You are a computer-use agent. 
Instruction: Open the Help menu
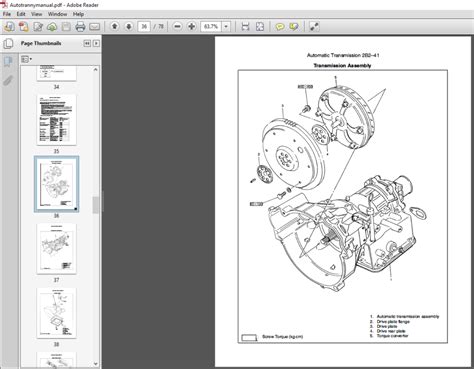point(78,14)
